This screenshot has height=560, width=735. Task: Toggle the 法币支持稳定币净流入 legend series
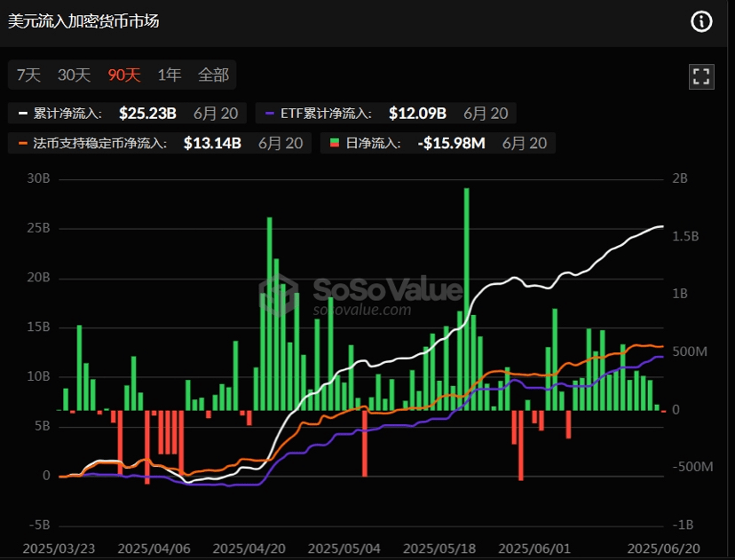(160, 143)
